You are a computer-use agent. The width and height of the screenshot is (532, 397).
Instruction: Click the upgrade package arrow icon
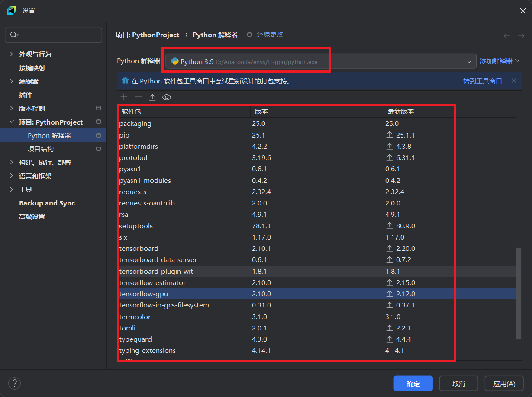coord(152,97)
